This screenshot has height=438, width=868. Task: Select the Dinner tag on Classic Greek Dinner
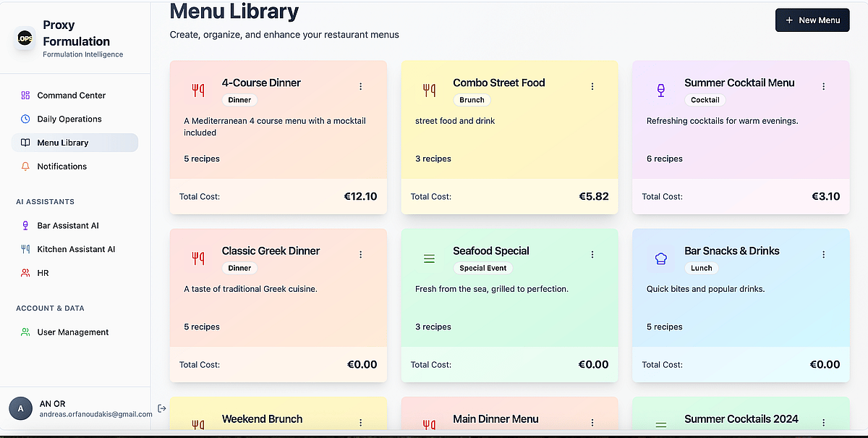pos(239,268)
